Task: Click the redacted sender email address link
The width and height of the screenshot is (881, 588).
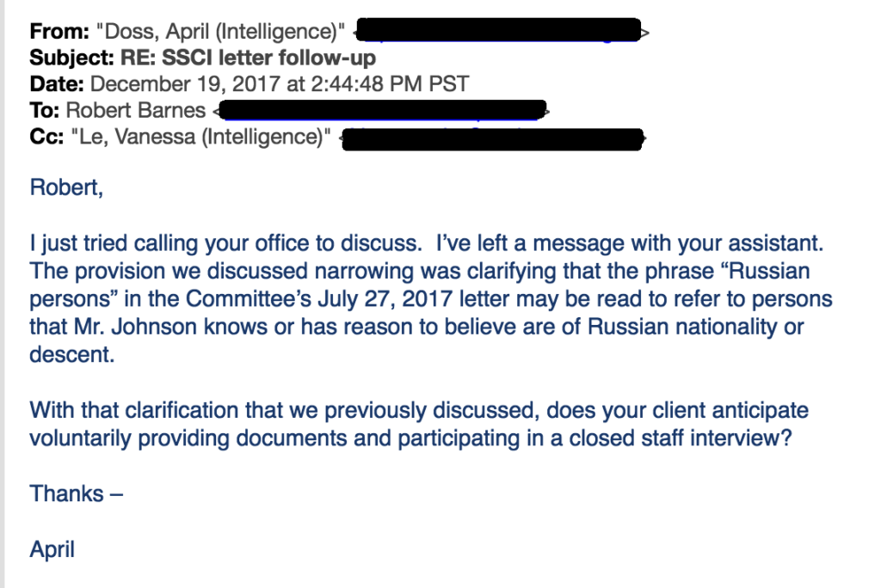Action: pos(499,30)
